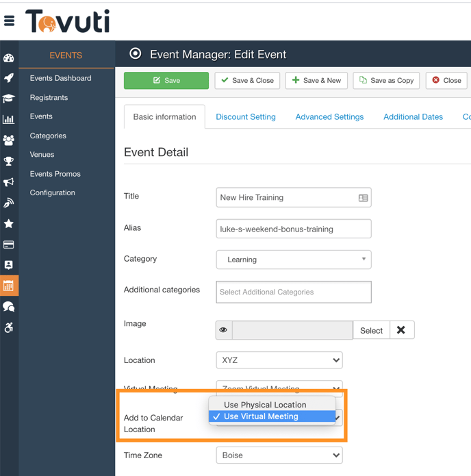
Task: Click the dashboard gauge sidebar icon
Action: [x=9, y=58]
